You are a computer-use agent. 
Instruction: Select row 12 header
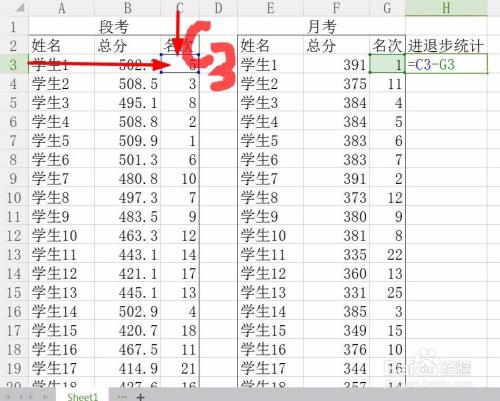click(x=13, y=235)
